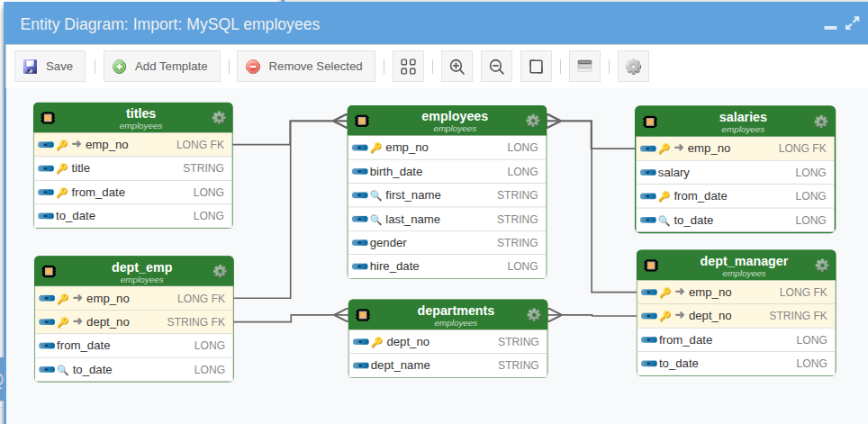
Task: Select dept_no row in dept_manager entity
Action: coord(737,316)
